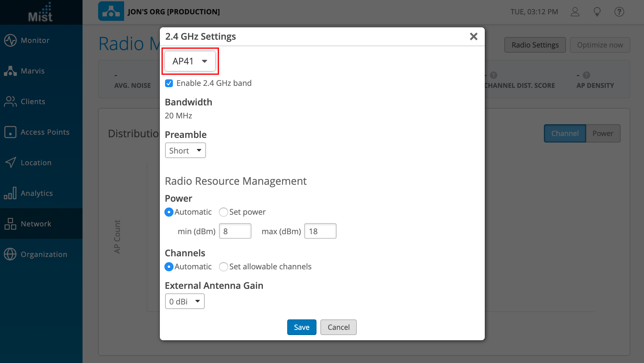The width and height of the screenshot is (644, 363).
Task: Switch to the Power distribution tab
Action: tap(603, 133)
